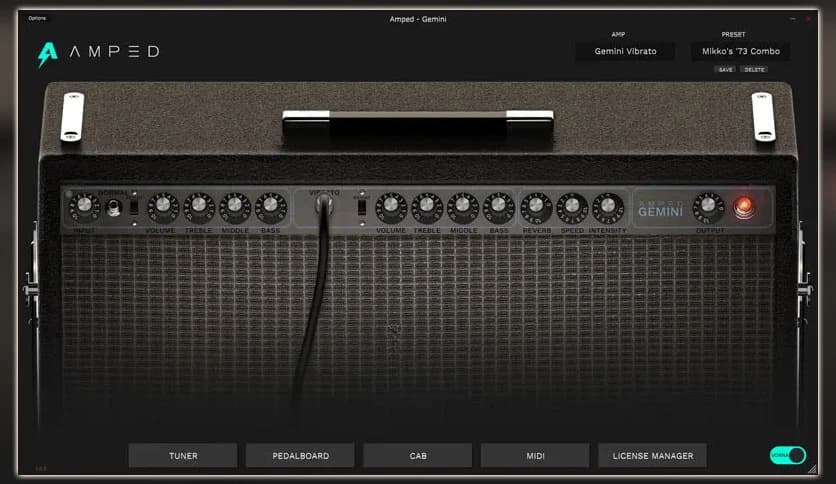Delete the current preset
Image resolution: width=836 pixels, height=484 pixels.
(x=754, y=69)
